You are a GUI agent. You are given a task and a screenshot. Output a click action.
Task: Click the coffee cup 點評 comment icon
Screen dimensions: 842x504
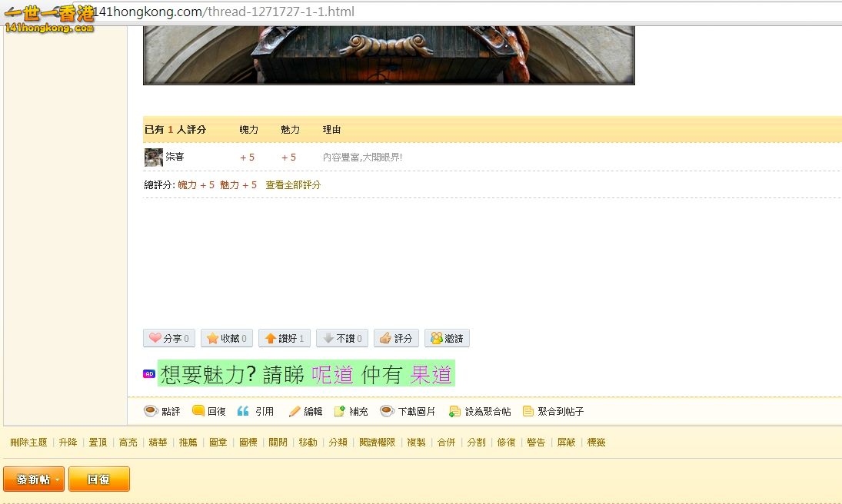(151, 411)
